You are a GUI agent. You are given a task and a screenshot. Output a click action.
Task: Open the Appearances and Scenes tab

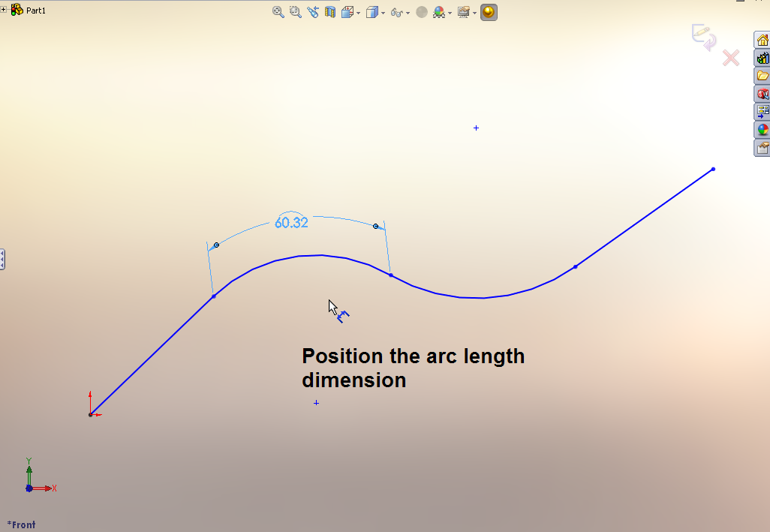pos(762,130)
